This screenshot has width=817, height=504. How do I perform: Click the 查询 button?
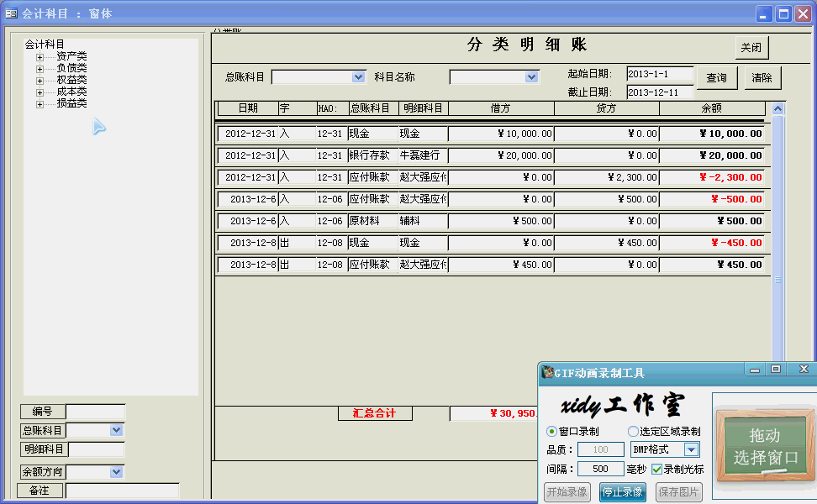click(716, 78)
